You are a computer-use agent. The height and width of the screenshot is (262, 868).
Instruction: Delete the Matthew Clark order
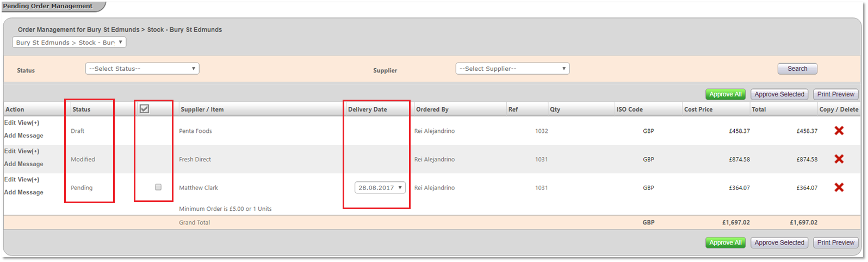point(839,187)
